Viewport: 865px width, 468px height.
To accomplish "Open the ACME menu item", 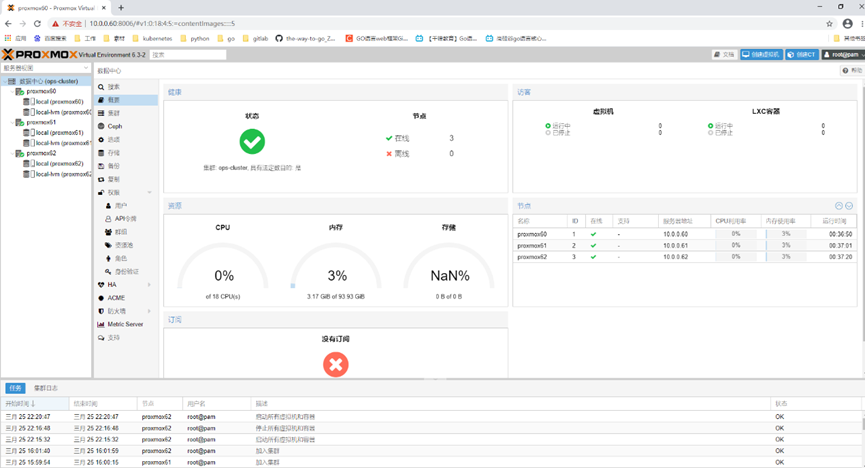I will click(126, 298).
